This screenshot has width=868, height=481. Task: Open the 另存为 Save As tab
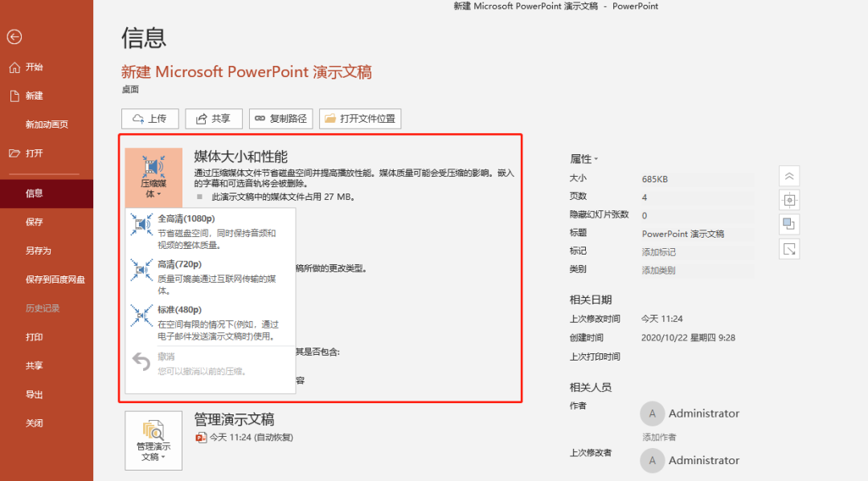[x=39, y=251]
